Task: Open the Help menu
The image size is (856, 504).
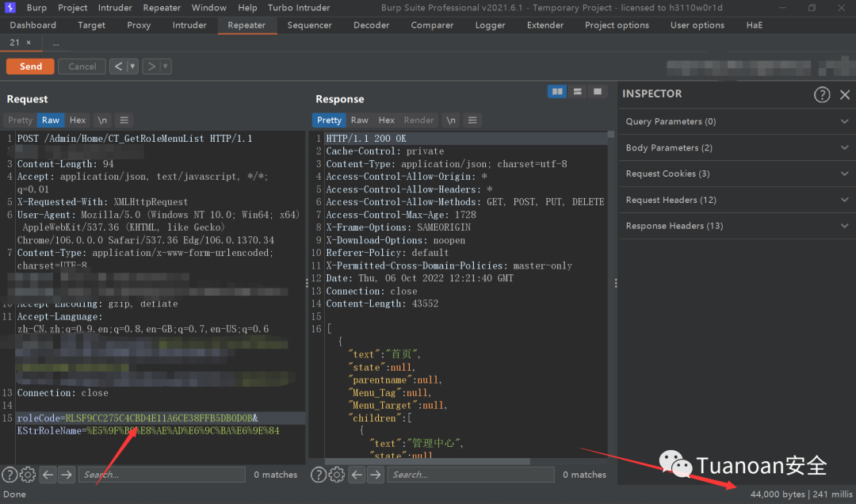Action: tap(247, 8)
